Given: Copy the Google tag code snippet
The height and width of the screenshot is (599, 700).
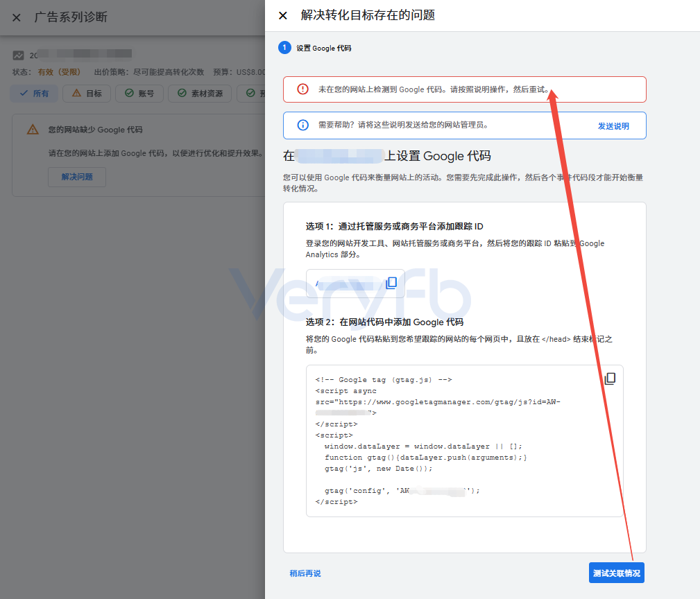Looking at the screenshot, I should [610, 379].
